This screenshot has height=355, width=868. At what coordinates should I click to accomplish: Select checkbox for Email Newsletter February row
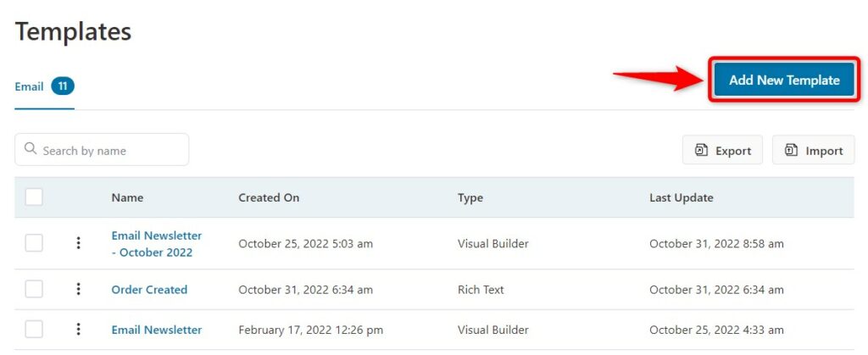click(34, 329)
